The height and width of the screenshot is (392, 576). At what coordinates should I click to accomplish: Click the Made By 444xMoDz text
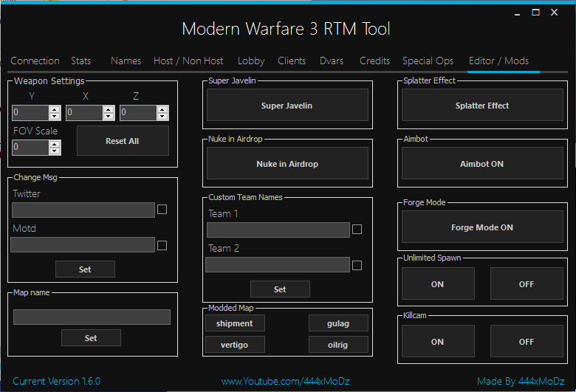tap(521, 382)
